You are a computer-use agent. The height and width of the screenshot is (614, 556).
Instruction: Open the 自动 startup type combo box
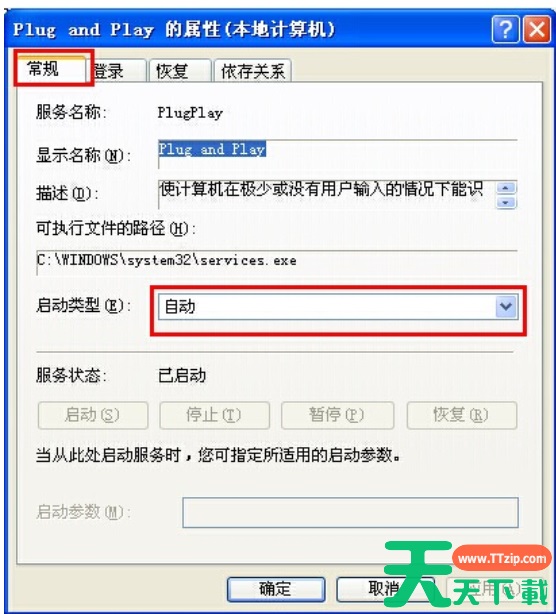click(x=338, y=307)
